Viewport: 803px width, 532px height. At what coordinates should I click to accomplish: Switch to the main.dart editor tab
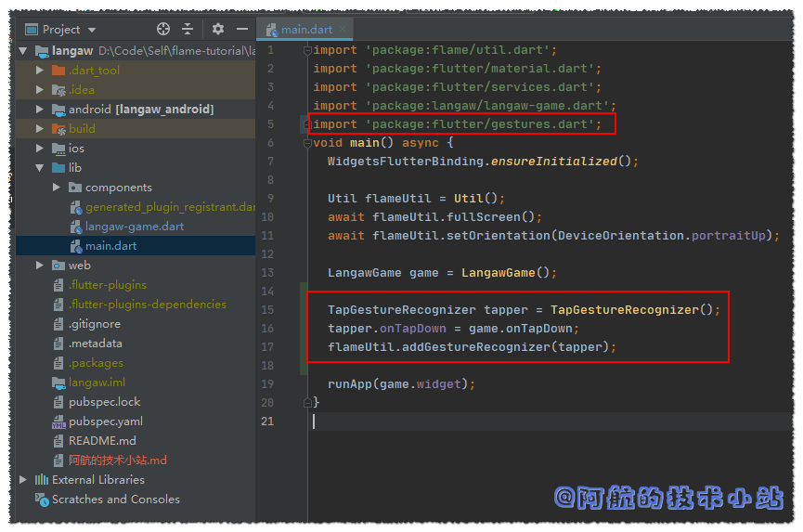pos(307,30)
